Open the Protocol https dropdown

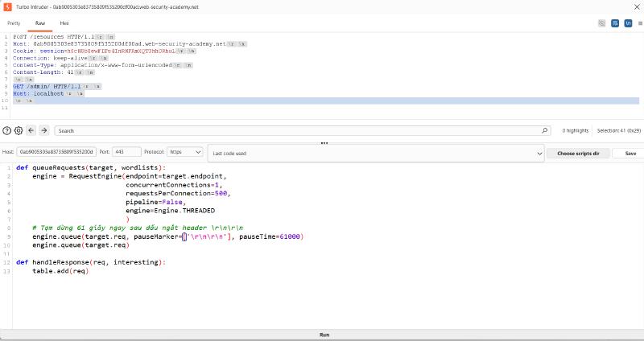click(185, 152)
